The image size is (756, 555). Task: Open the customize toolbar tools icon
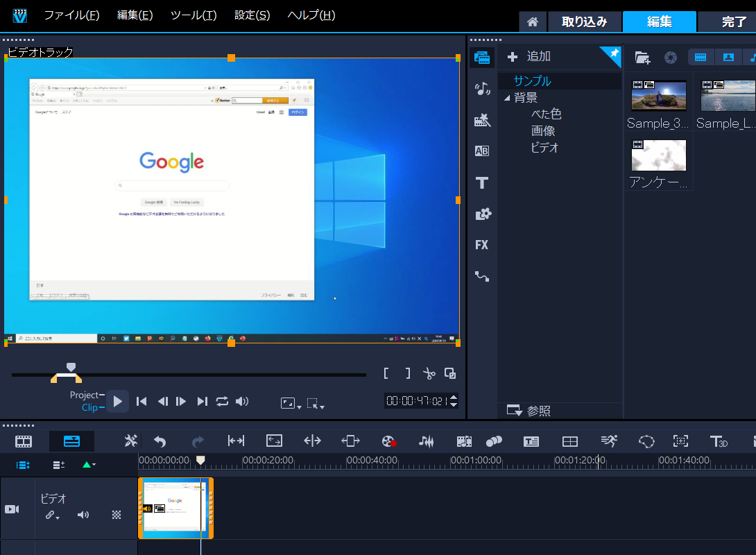point(130,441)
